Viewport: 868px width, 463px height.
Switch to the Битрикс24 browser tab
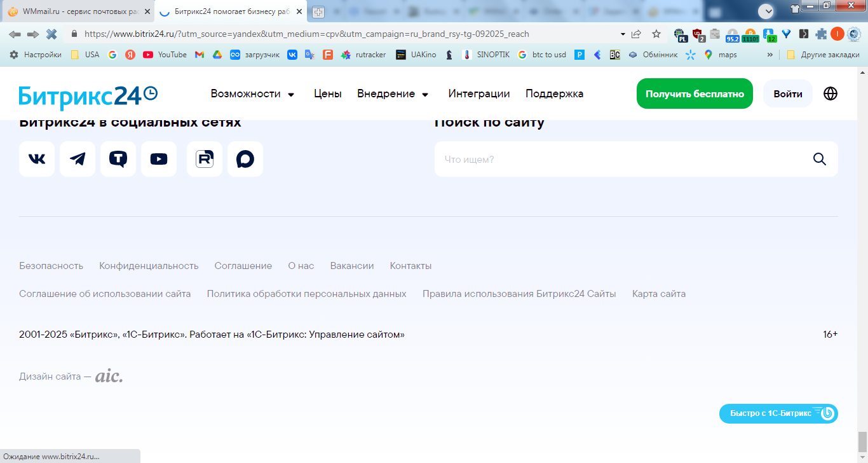231,11
